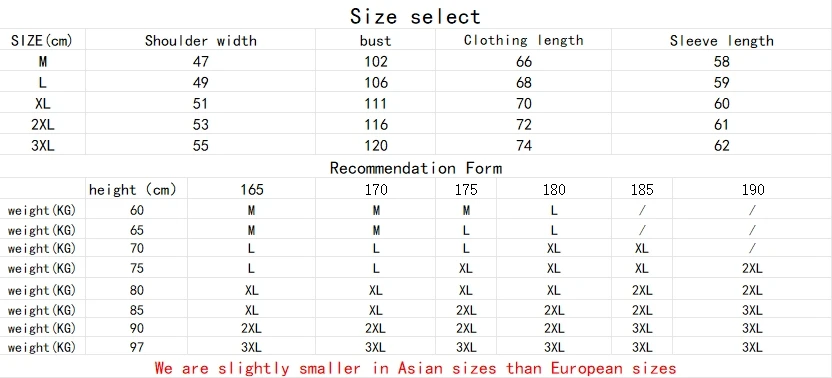
Task: Click the red Asian sizes notice text
Action: pos(415,368)
